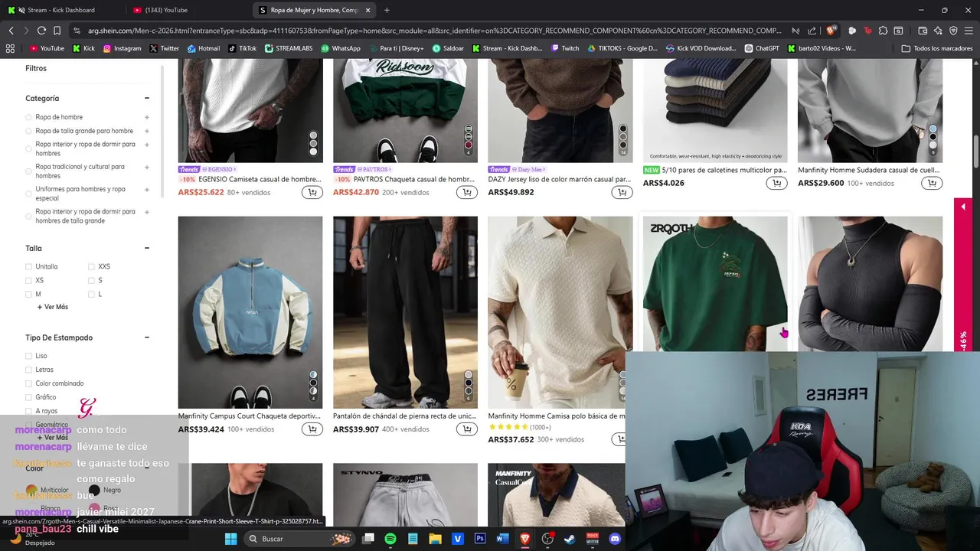Viewport: 980px width, 551px height.
Task: Check Color combinado print type
Action: [29, 383]
